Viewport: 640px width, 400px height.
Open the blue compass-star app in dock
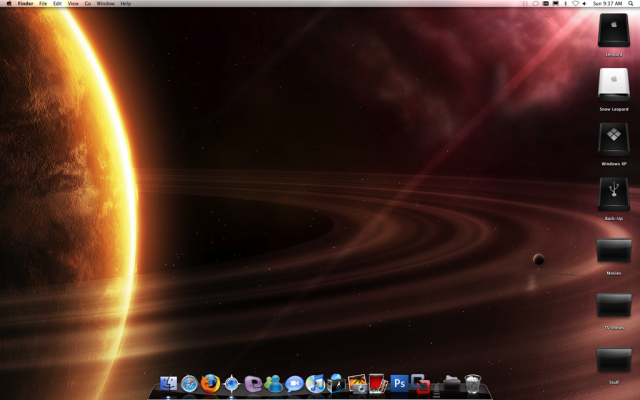(x=231, y=384)
